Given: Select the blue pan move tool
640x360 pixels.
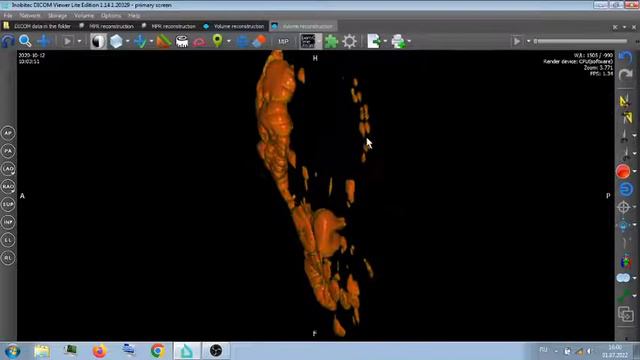Looking at the screenshot, I should pyautogui.click(x=43, y=41).
